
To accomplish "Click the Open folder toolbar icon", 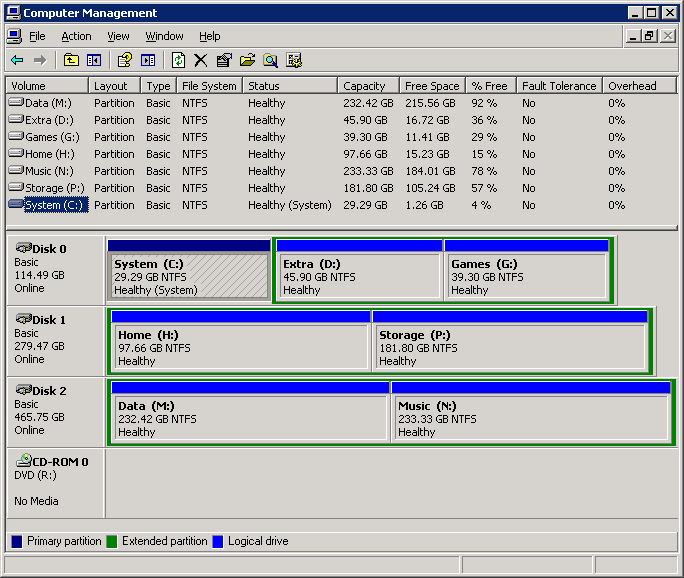I will click(x=247, y=60).
